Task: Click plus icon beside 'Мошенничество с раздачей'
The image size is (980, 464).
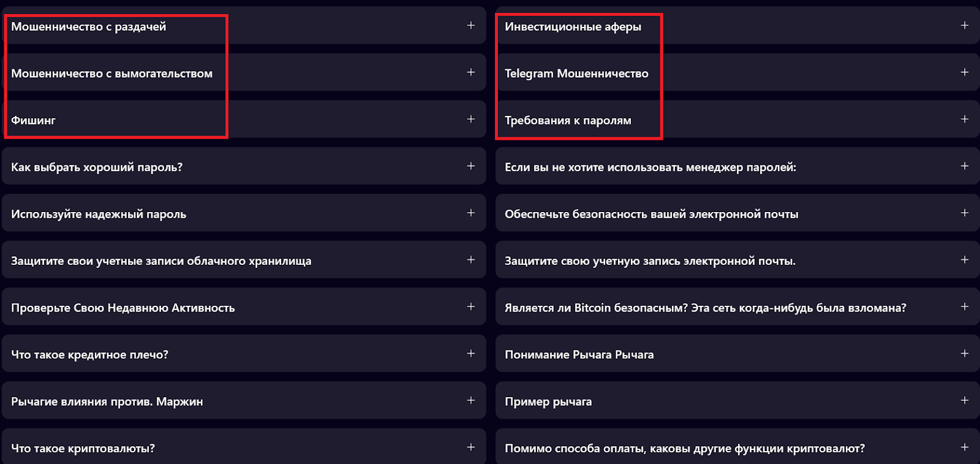Action: tap(470, 26)
